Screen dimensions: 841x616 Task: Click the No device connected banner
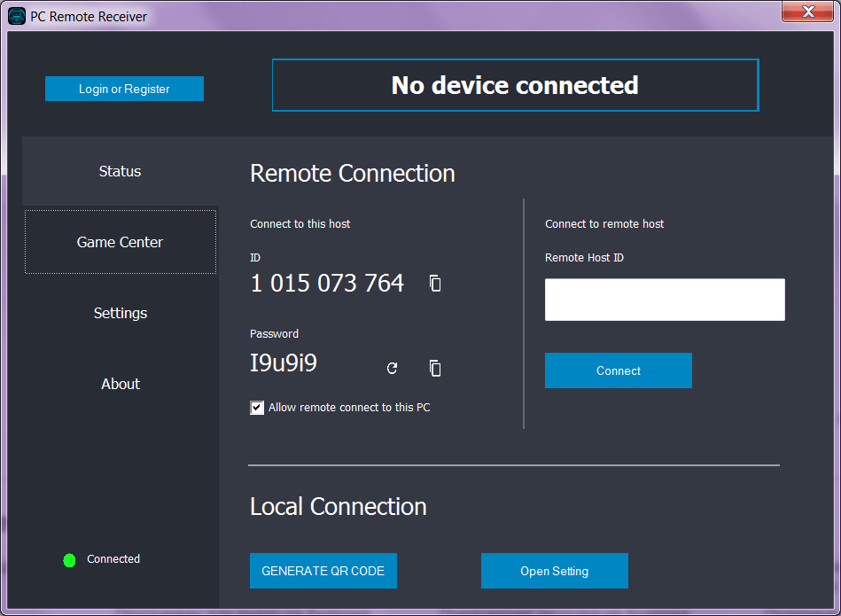(516, 85)
